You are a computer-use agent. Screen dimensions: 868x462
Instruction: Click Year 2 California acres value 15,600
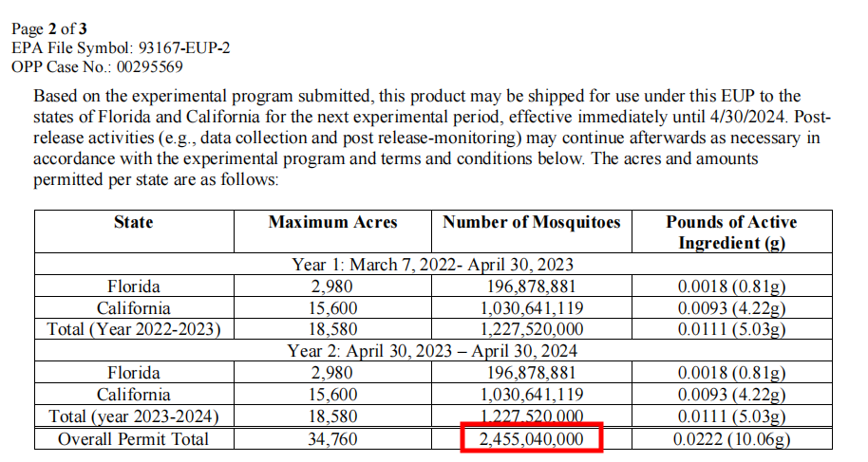click(332, 395)
